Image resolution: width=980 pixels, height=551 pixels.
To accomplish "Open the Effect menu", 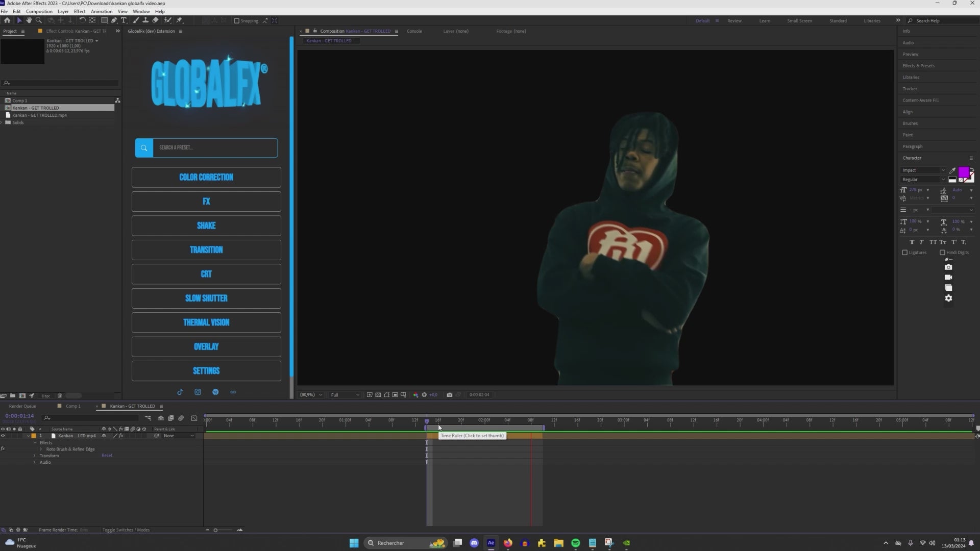I will [80, 11].
